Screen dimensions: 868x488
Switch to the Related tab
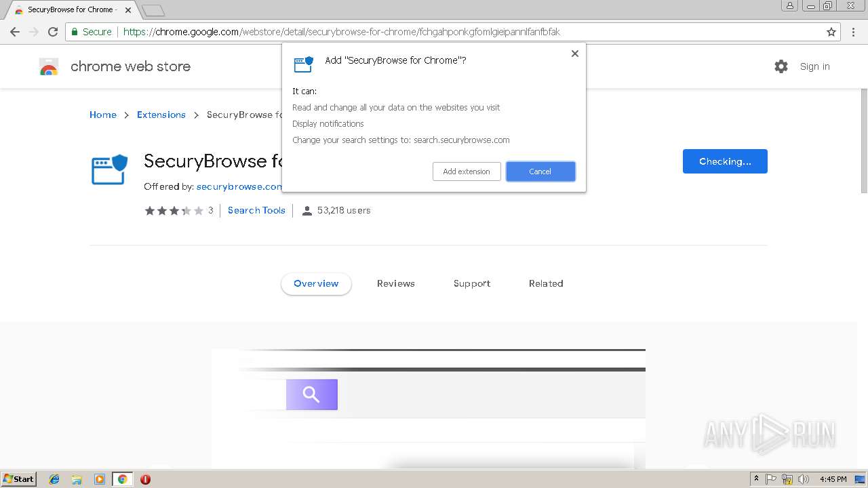coord(546,283)
